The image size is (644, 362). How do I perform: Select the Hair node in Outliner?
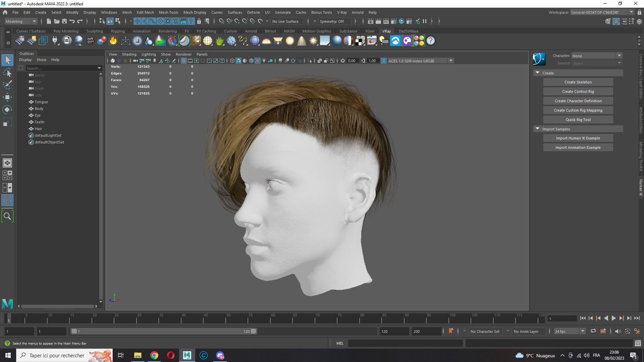tap(38, 129)
